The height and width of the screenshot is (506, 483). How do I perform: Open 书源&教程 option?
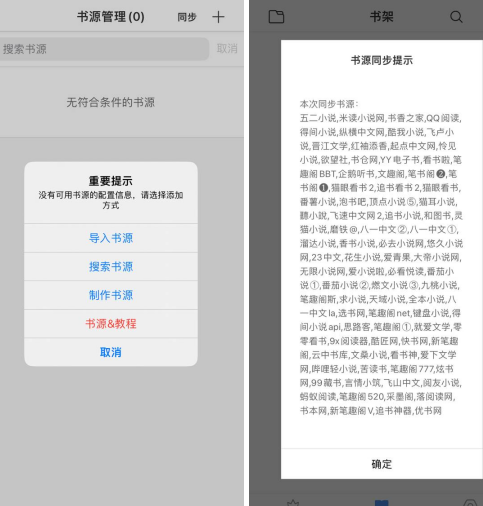coord(111,324)
